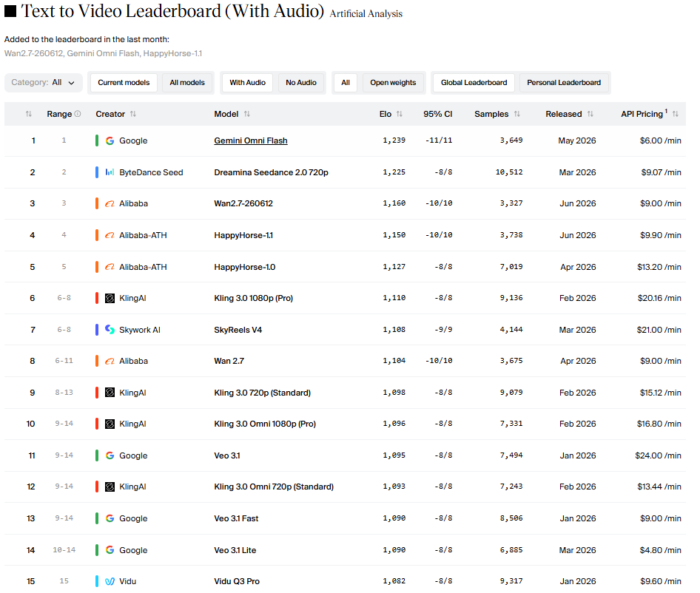Sort table by Samples arrows
The image size is (700, 593).
point(517,114)
